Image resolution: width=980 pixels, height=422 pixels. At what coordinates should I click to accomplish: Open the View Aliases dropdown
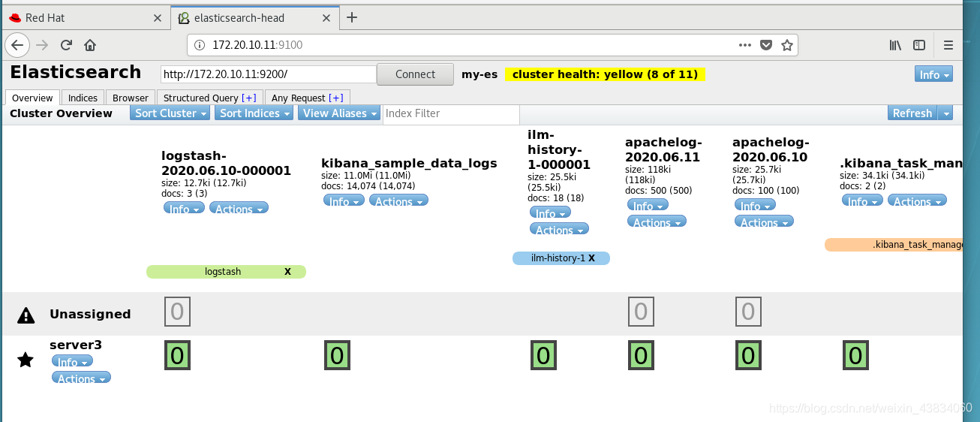pos(339,113)
